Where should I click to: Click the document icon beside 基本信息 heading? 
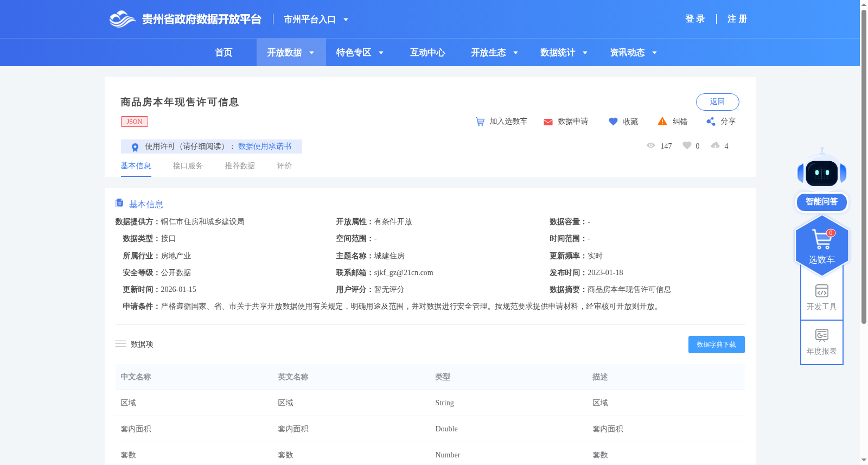pos(119,203)
